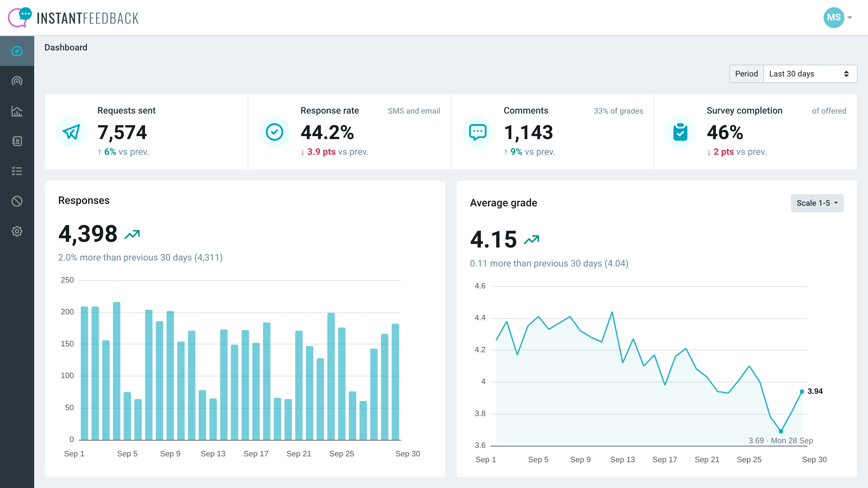Screen dimensions: 868x488
Task: Open the blocked circle icon in sidebar
Action: tap(17, 201)
